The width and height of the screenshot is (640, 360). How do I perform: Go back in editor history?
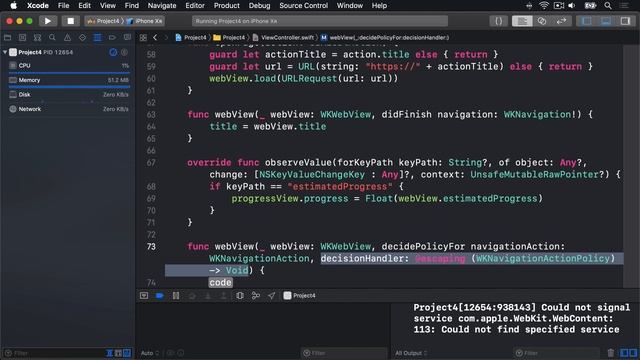[155, 38]
